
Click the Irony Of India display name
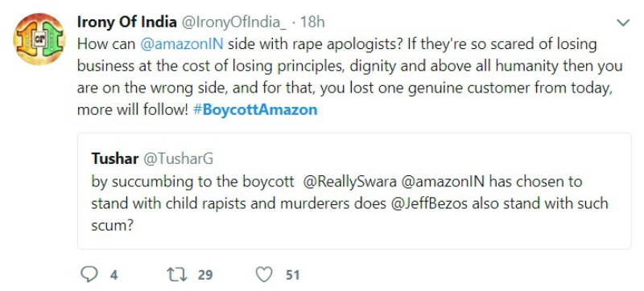[127, 23]
